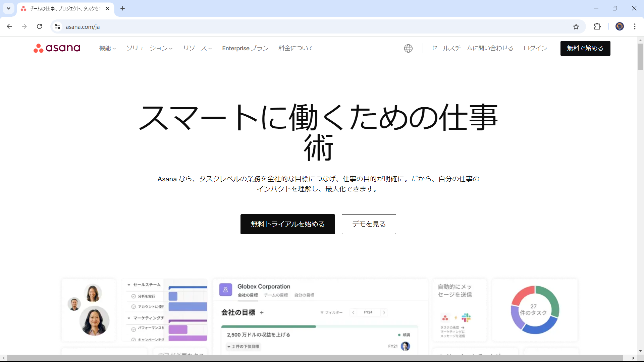Viewport: 644px width, 362px height.
Task: Open the Chrome three-dot menu
Action: [635, 26]
